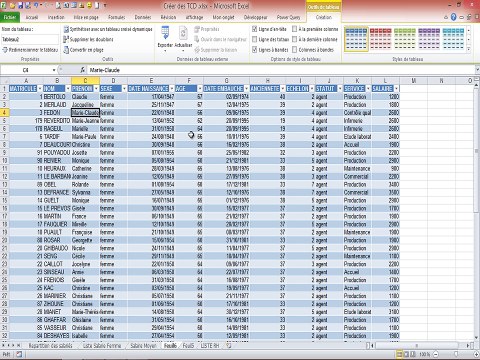Screen dimensions: 480x360
Task: Open the blue Help question mark icon
Action: 453,17
